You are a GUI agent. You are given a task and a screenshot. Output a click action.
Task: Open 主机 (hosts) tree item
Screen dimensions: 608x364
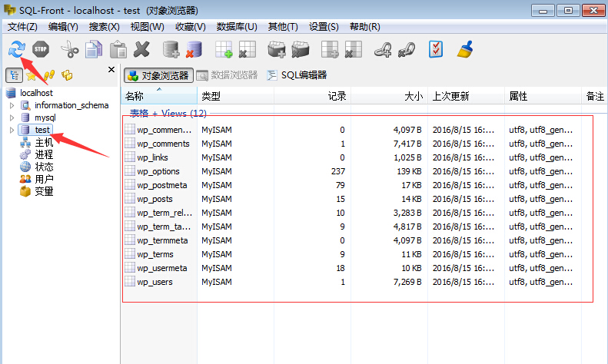[44, 142]
